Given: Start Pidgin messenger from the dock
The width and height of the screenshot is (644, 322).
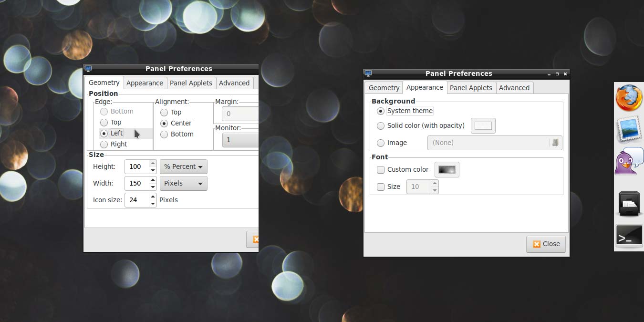Looking at the screenshot, I should [x=629, y=162].
